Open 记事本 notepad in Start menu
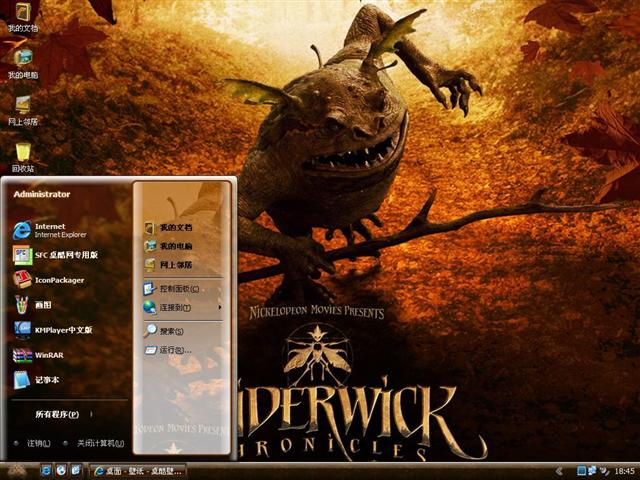This screenshot has height=480, width=640. [36, 380]
